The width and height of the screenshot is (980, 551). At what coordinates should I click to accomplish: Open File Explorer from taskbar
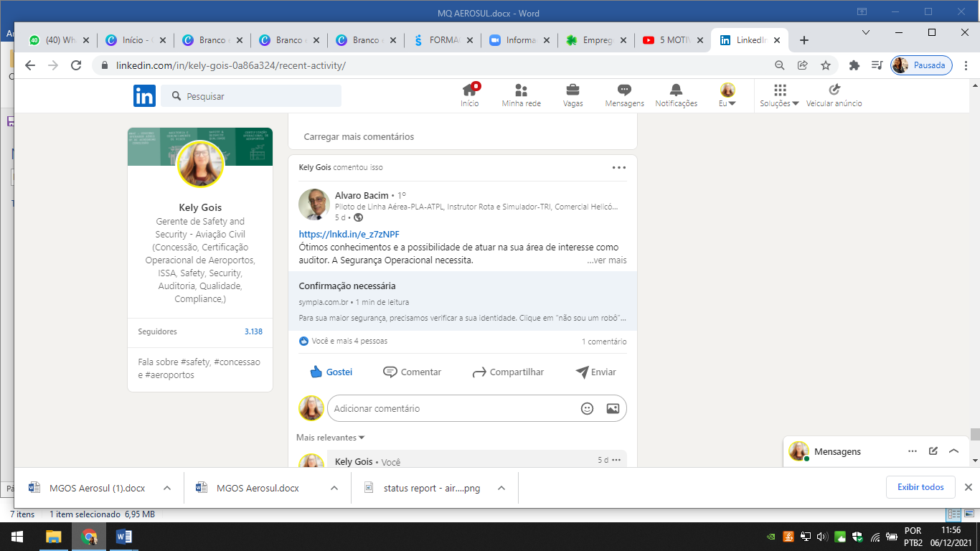click(x=54, y=537)
